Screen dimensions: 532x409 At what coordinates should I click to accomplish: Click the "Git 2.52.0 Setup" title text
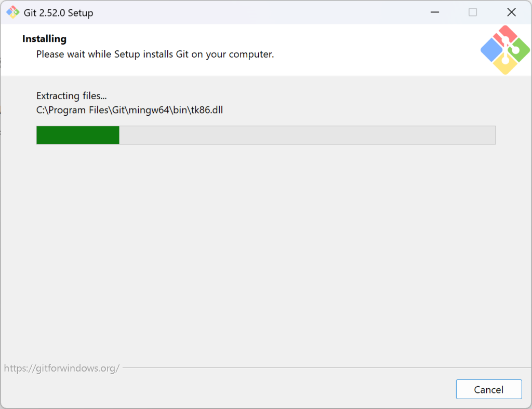tap(59, 13)
